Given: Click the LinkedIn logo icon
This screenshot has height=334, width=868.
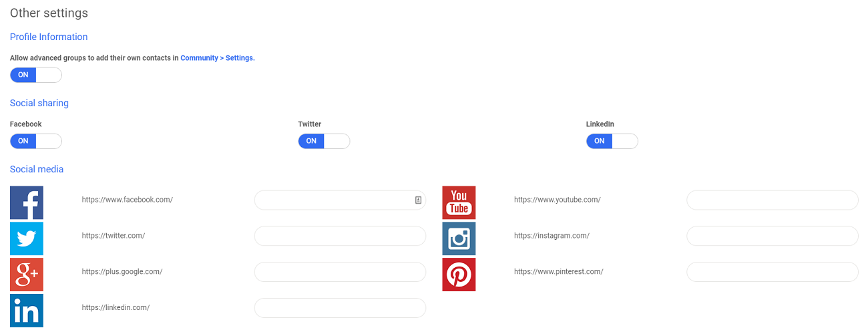Looking at the screenshot, I should 27,311.
